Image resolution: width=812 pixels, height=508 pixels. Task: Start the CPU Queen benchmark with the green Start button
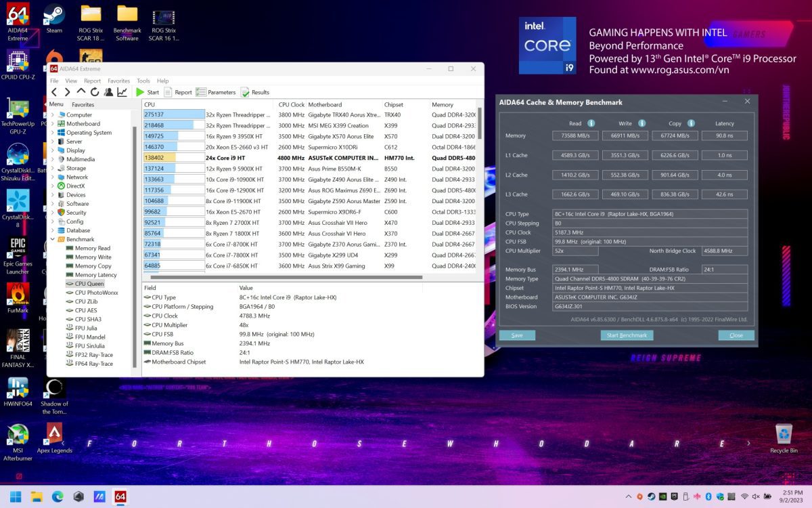click(148, 92)
